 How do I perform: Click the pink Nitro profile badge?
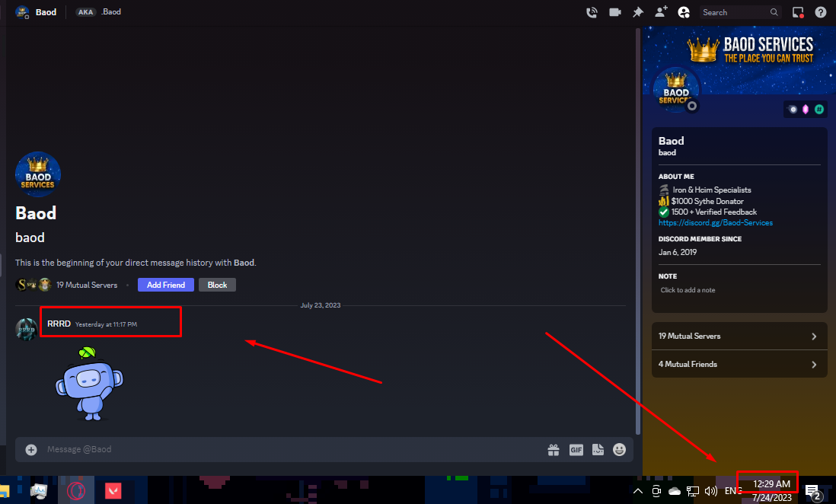click(x=806, y=110)
